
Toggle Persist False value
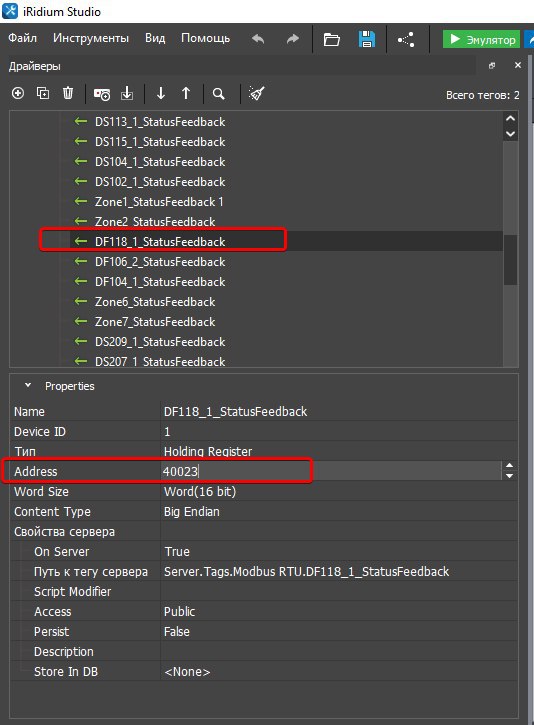339,632
